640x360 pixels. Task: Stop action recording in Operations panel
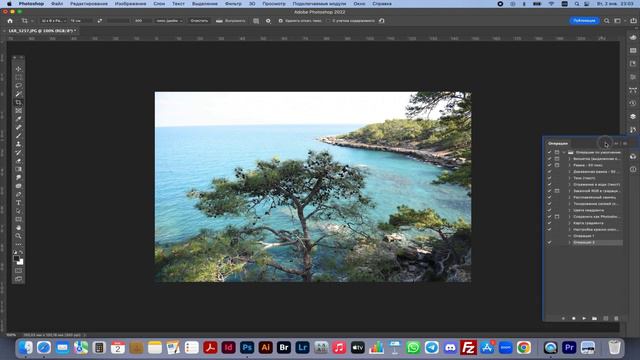(x=563, y=318)
